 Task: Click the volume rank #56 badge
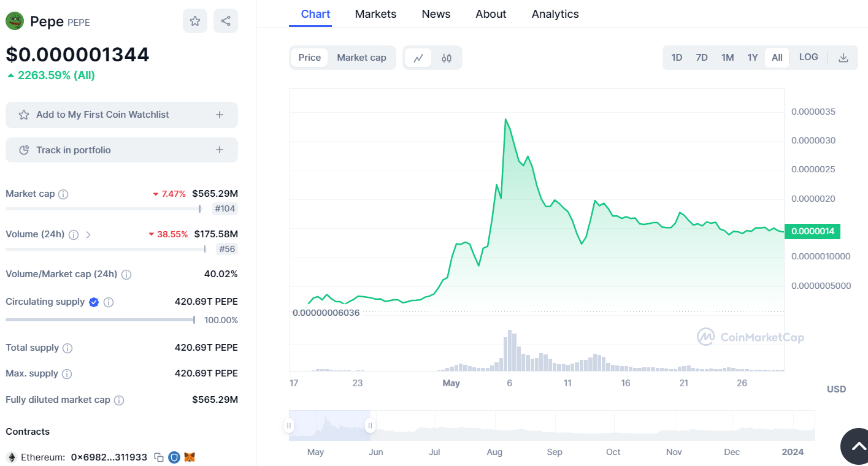tap(227, 249)
